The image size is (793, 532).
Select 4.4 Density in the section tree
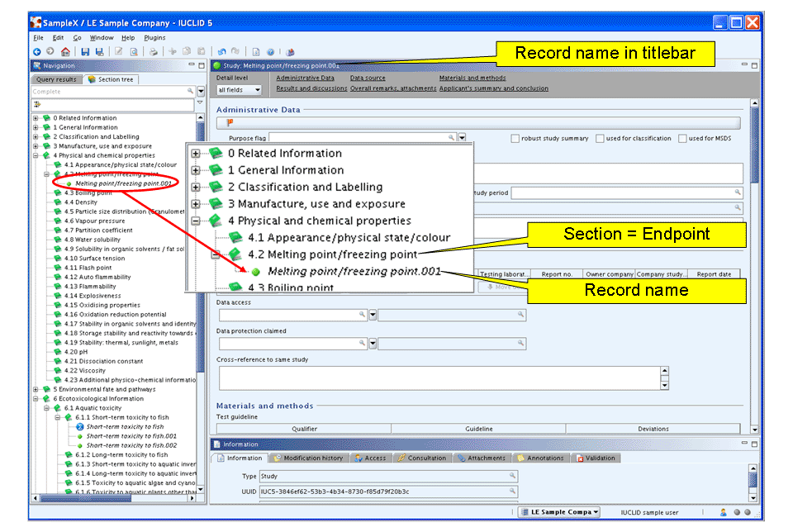[x=80, y=202]
